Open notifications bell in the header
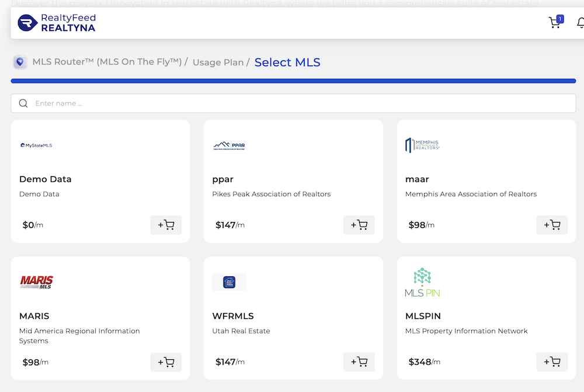584x392 pixels. (580, 23)
